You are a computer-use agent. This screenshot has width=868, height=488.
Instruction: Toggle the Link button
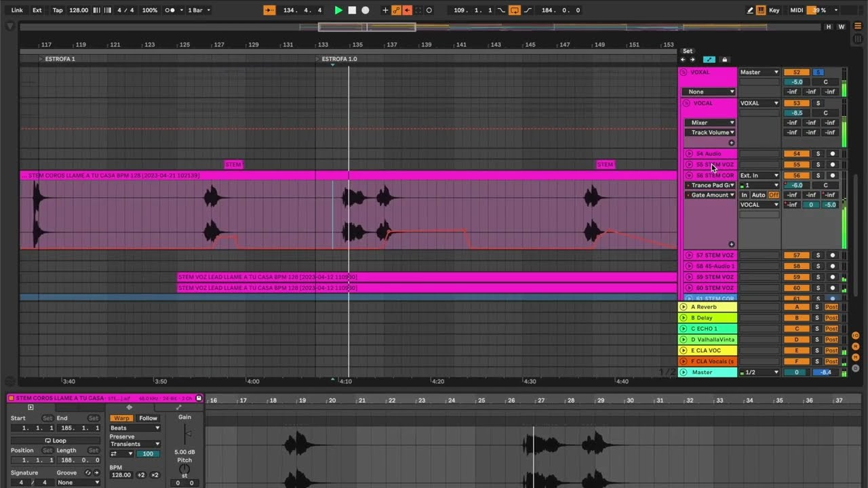click(x=17, y=10)
